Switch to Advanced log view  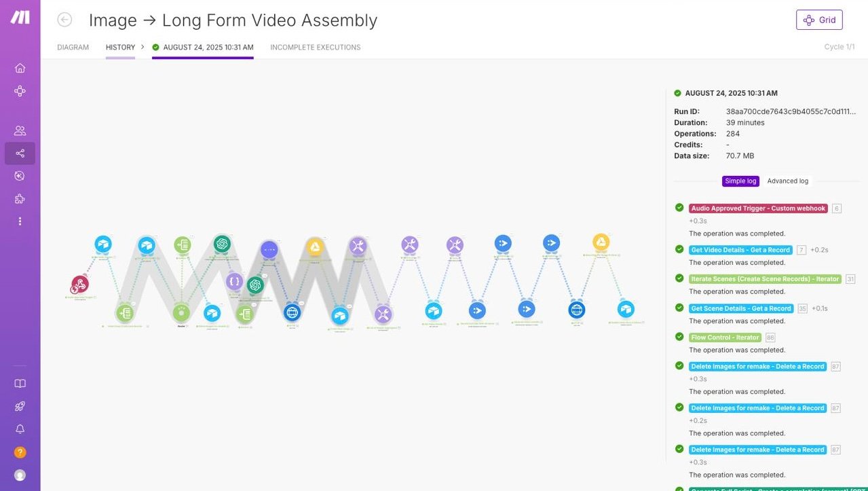(x=787, y=181)
